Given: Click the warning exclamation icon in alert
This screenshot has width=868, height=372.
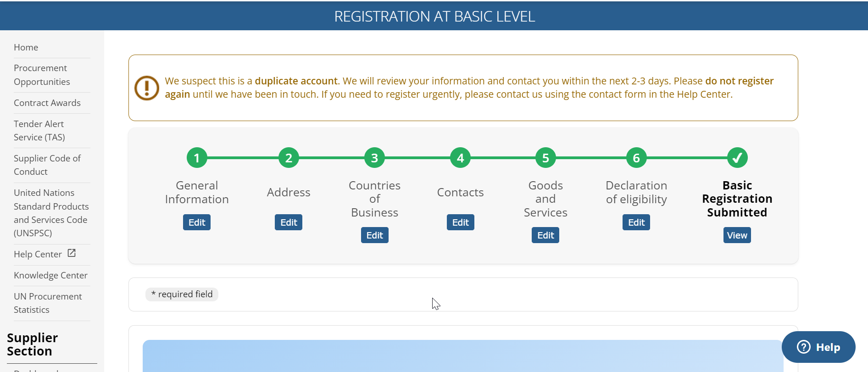Looking at the screenshot, I should coord(147,88).
